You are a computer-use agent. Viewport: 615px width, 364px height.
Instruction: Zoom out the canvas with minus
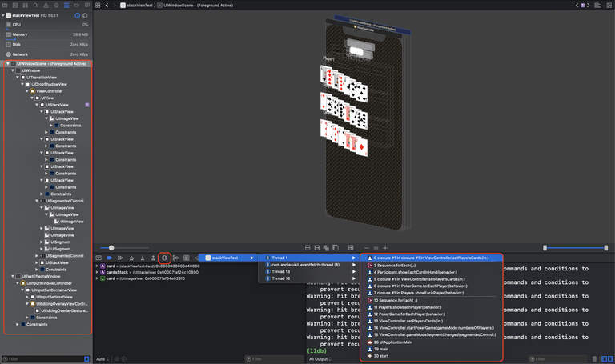367,248
